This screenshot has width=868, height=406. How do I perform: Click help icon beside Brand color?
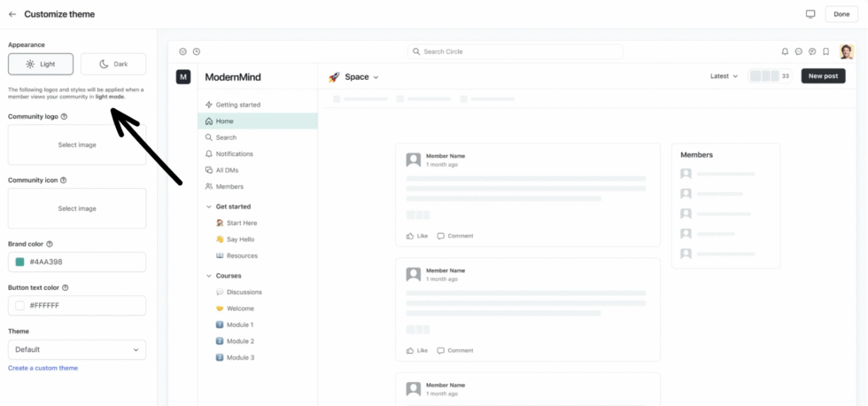[x=50, y=244]
